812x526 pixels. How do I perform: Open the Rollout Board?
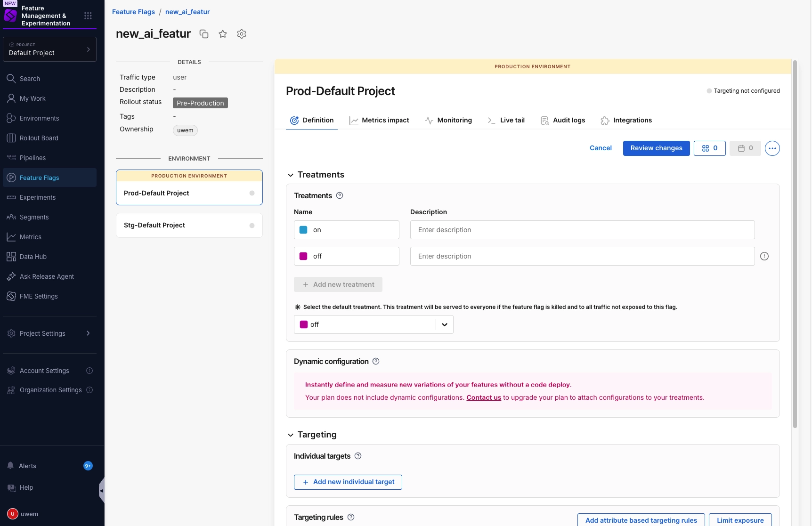click(x=49, y=138)
